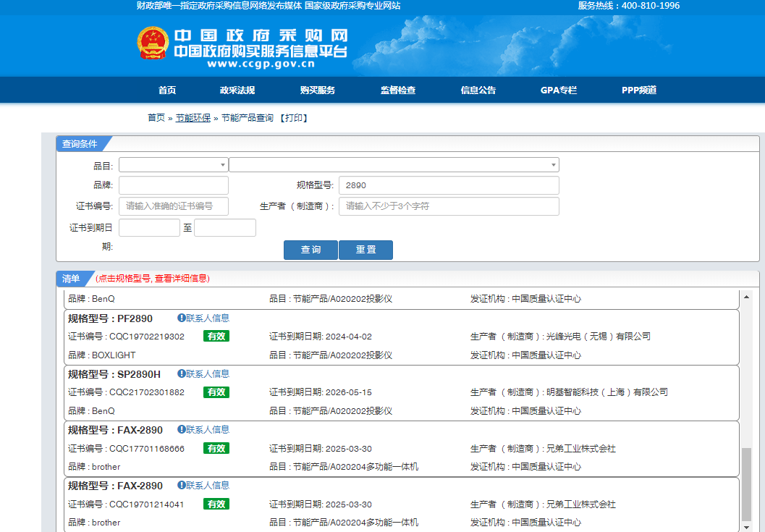Click the 有效 badge for CQC19701214041
Image resolution: width=765 pixels, height=532 pixels.
point(216,504)
